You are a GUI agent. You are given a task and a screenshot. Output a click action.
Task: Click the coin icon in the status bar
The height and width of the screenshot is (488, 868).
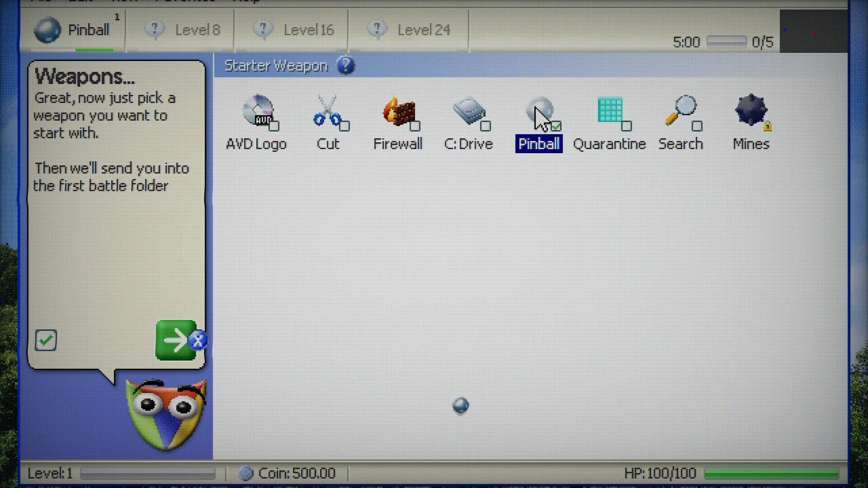(x=246, y=474)
